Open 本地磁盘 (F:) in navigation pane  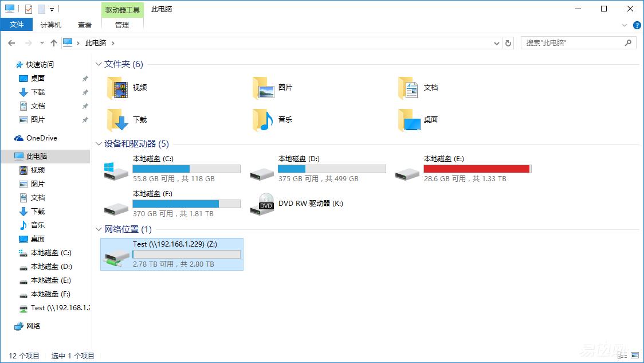(x=45, y=294)
